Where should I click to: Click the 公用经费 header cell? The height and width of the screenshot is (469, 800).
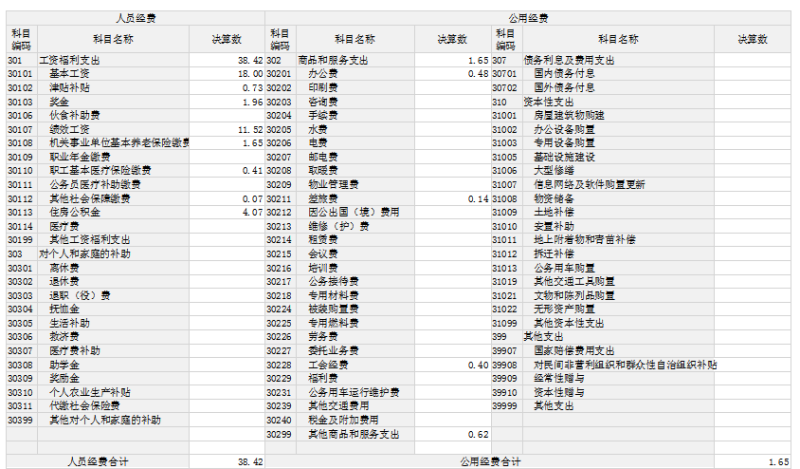[x=529, y=18]
